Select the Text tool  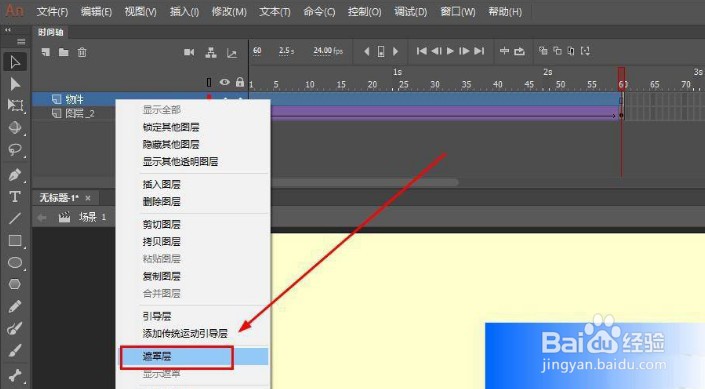15,197
